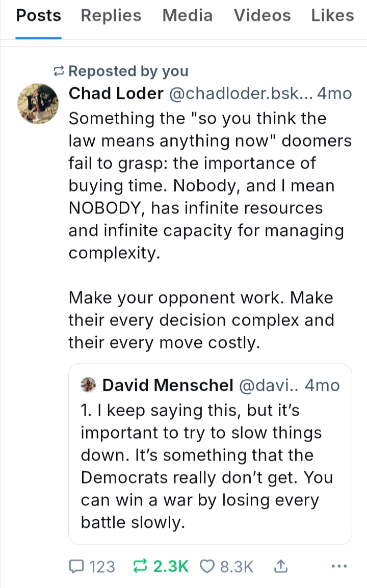Click the David Menschel name in quote
Image resolution: width=367 pixels, height=588 pixels.
point(168,385)
